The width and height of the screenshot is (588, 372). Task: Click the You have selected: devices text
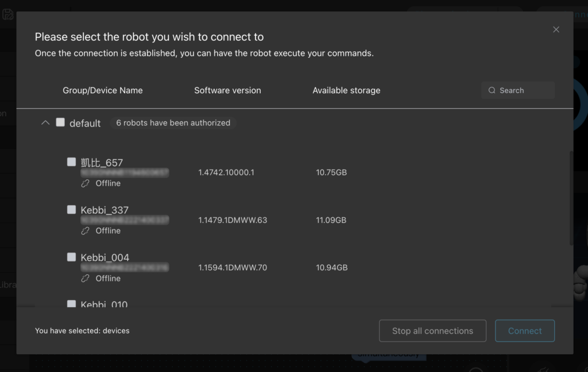(82, 331)
